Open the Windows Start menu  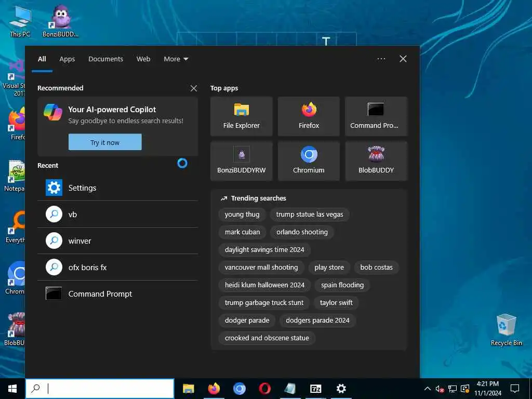pos(12,389)
